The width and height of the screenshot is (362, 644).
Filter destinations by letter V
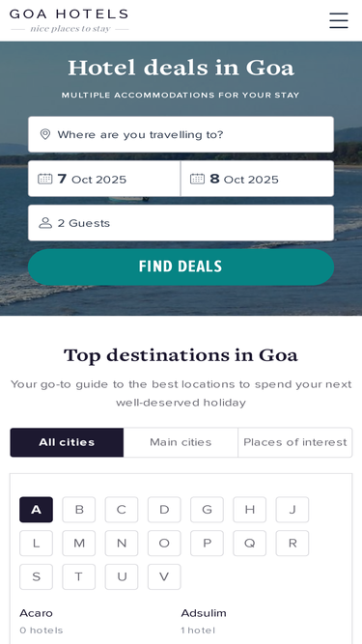click(x=164, y=577)
